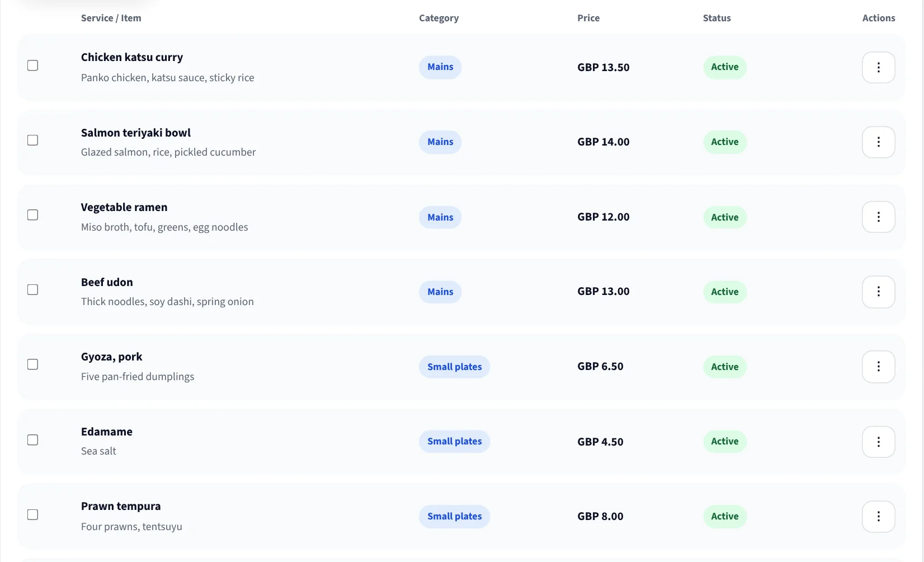Tick the Chicken katsu curry checkbox
Viewport: 924px width, 562px height.
(33, 65)
